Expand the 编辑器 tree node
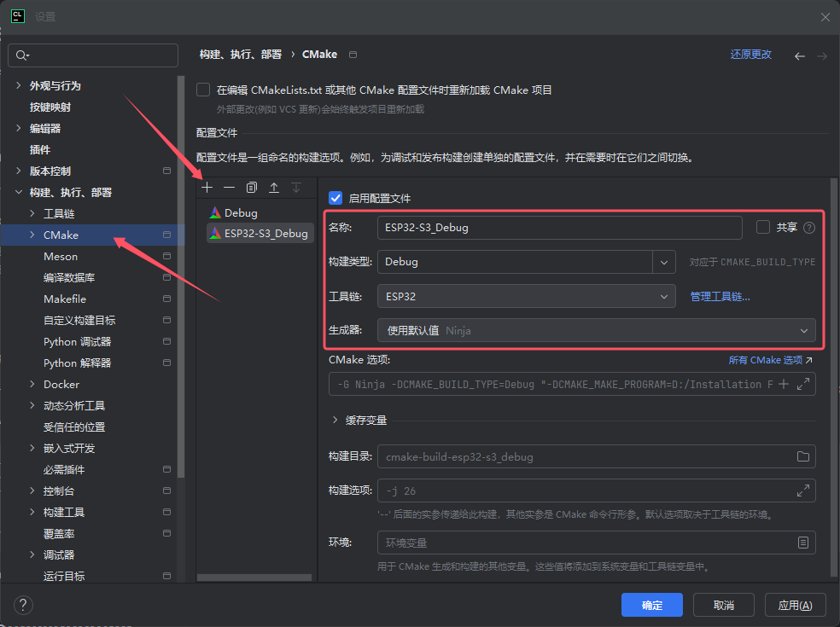This screenshot has height=627, width=840. click(19, 128)
